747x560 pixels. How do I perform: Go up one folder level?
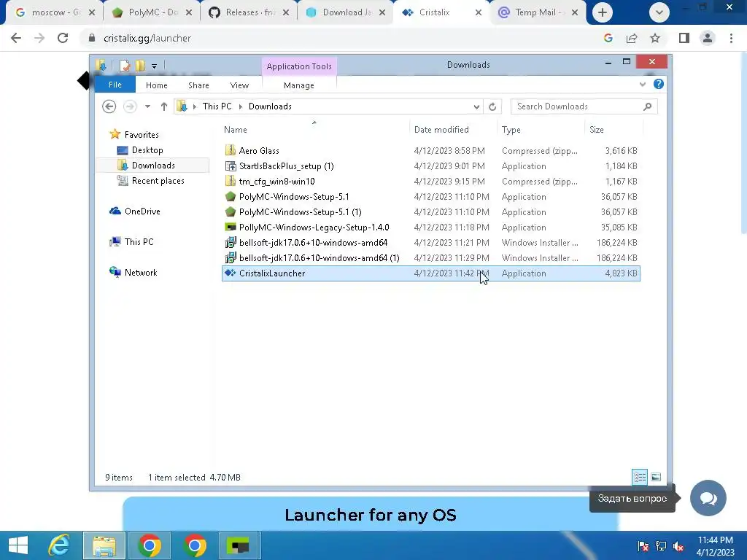(x=164, y=106)
